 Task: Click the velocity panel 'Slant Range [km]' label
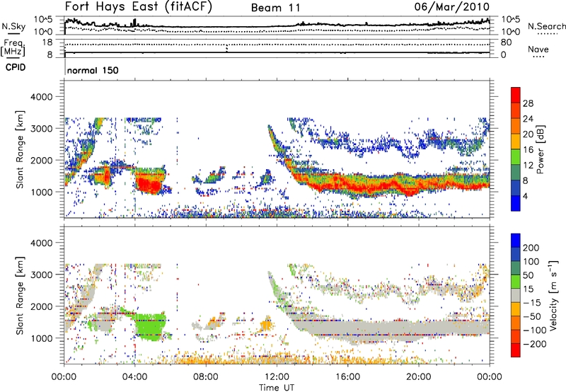pyautogui.click(x=20, y=295)
